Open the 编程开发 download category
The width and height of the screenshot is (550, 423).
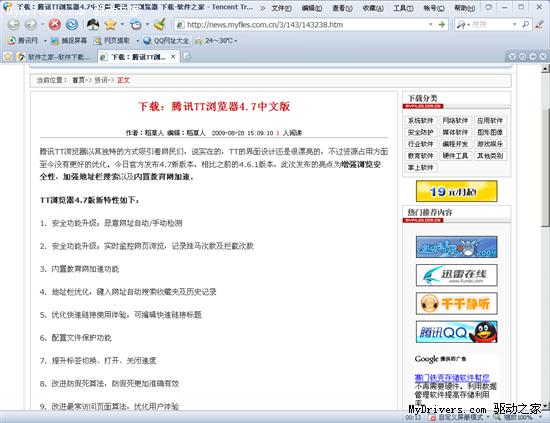[455, 144]
